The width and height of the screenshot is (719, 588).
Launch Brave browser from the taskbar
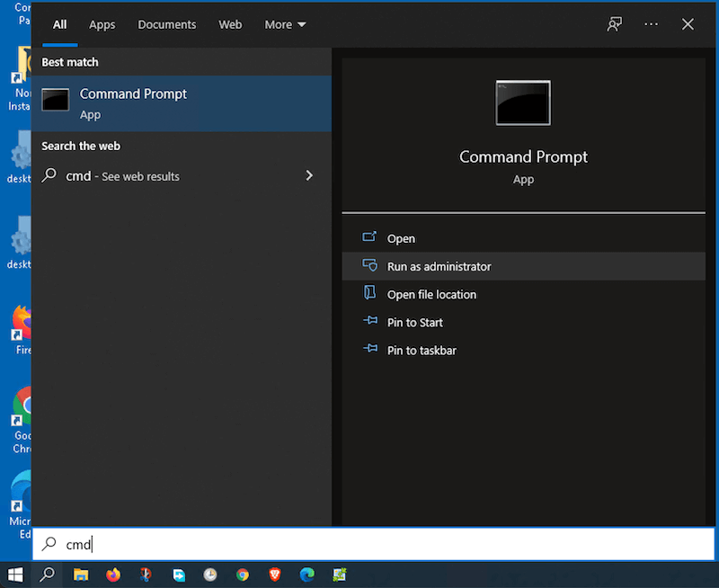coord(274,575)
